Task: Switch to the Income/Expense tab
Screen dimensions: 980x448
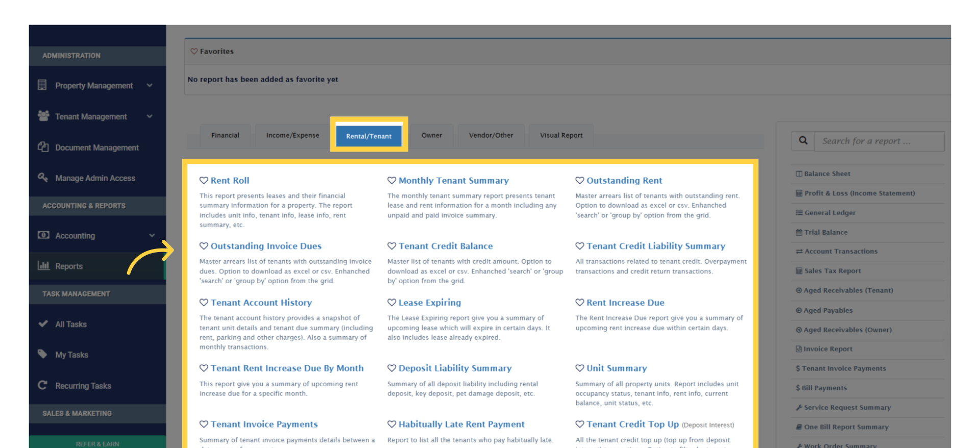Action: coord(292,135)
